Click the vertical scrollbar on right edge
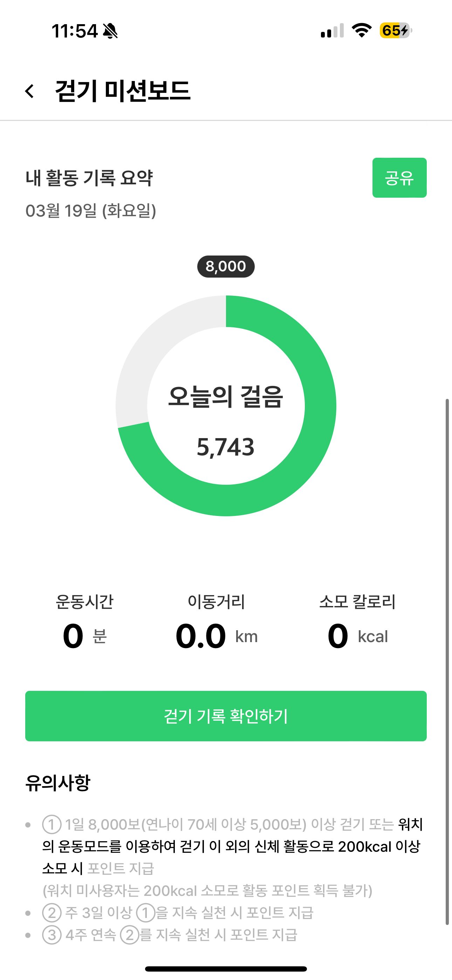452x980 pixels. click(x=447, y=662)
